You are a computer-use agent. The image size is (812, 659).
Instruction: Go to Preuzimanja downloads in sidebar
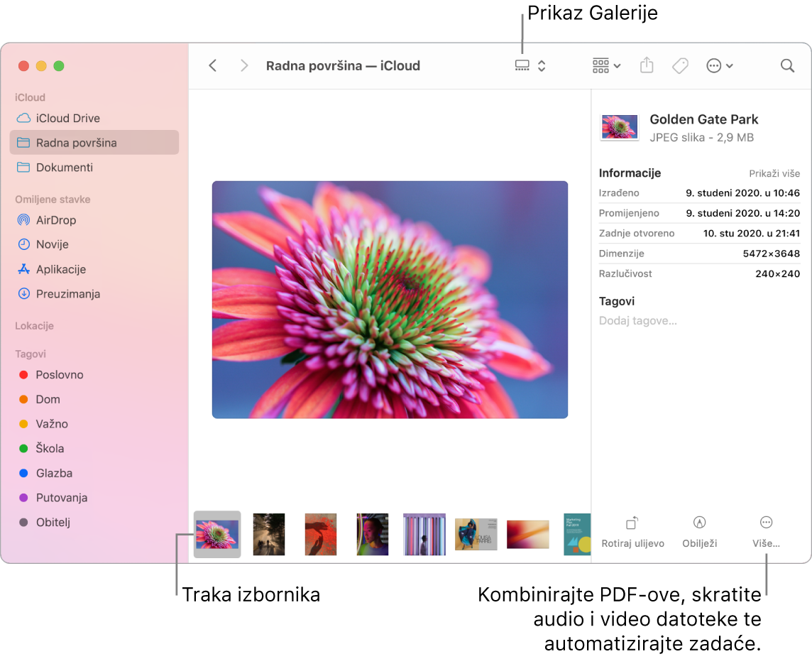tap(67, 294)
